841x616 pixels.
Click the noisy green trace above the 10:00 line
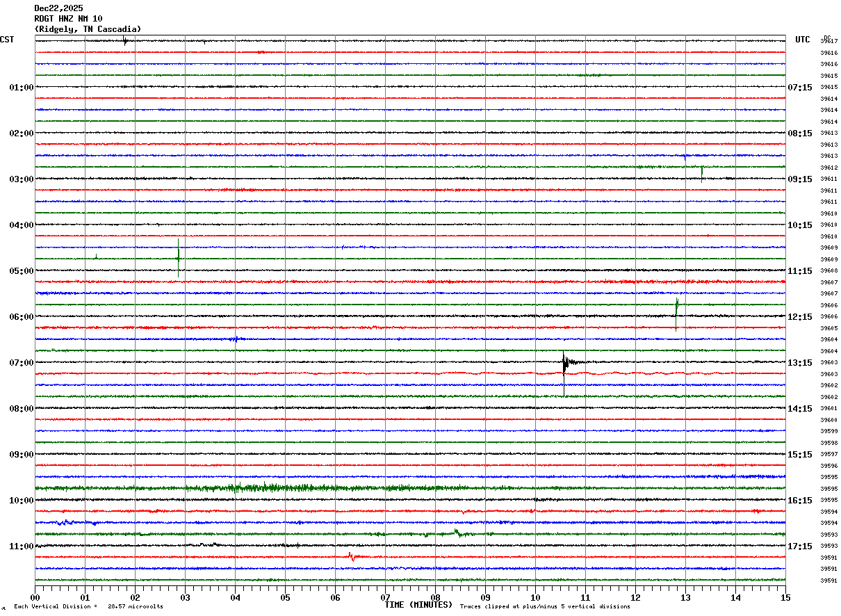coord(278,487)
